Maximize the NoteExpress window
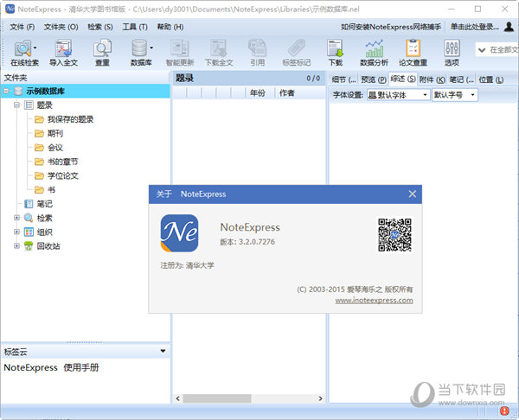This screenshot has height=420, width=519. 477,9
